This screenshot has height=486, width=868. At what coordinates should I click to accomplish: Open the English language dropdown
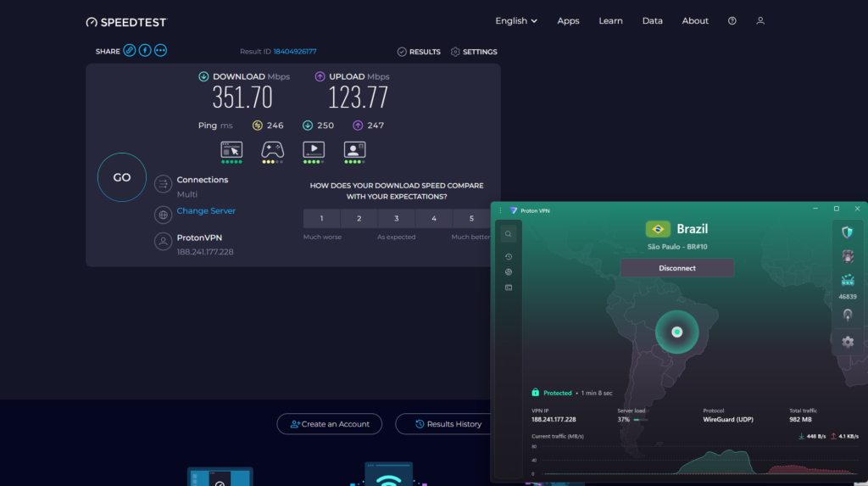(516, 20)
